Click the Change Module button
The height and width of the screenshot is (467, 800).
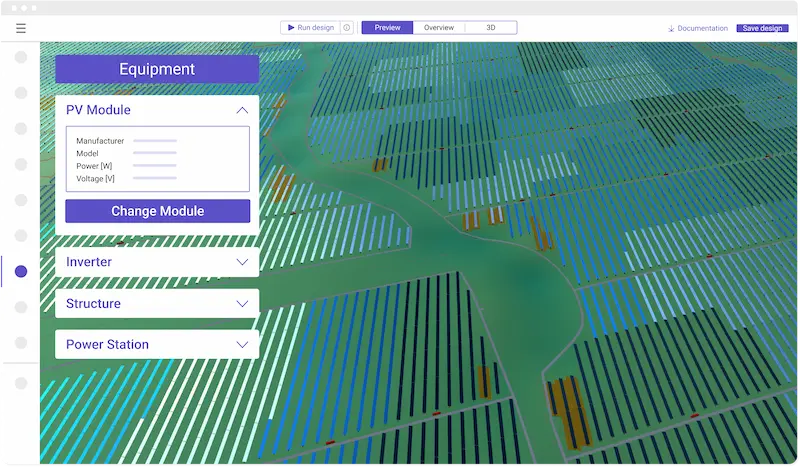pyautogui.click(x=157, y=211)
